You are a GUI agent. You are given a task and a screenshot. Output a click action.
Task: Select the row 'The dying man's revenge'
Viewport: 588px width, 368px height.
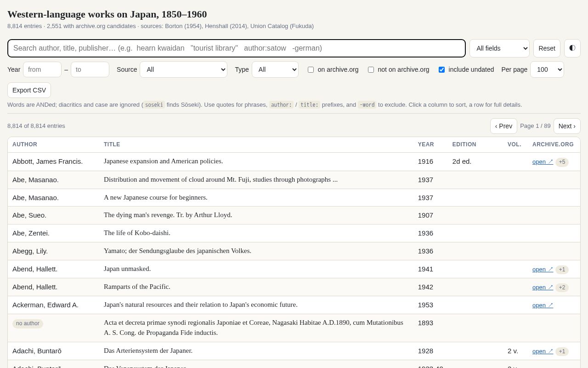294,215
